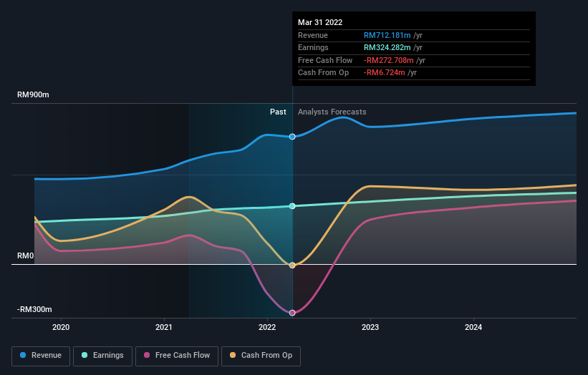
Task: Click the 2024 x-axis label
Action: (x=473, y=327)
